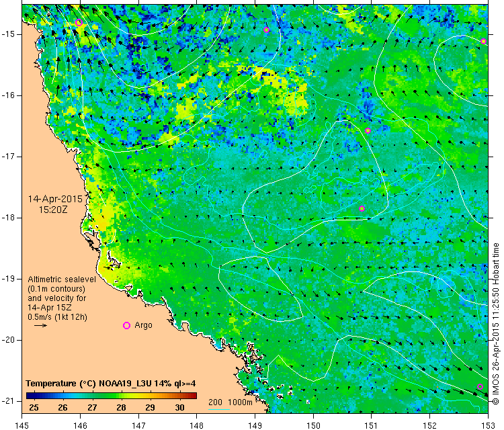This screenshot has width=504, height=430.
Task: Click the longitude axis label '151'
Action: [371, 425]
